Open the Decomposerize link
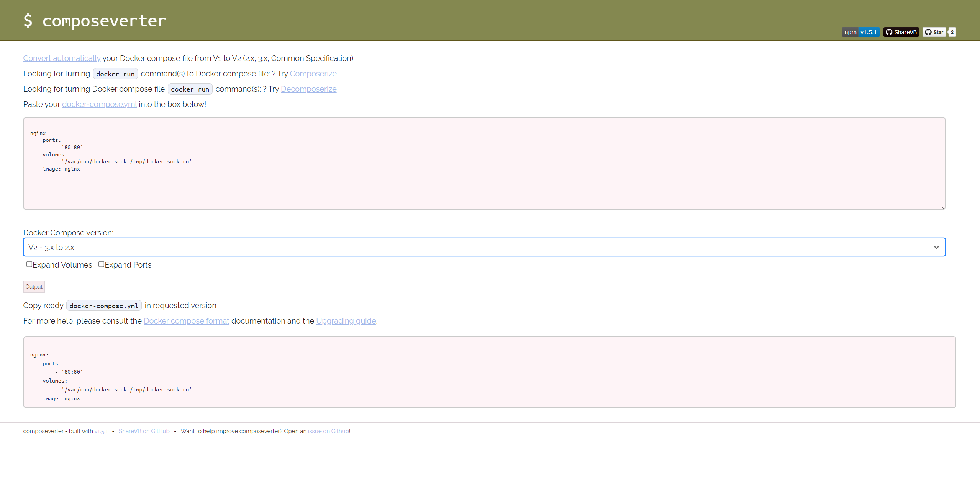The height and width of the screenshot is (501, 980). point(308,89)
